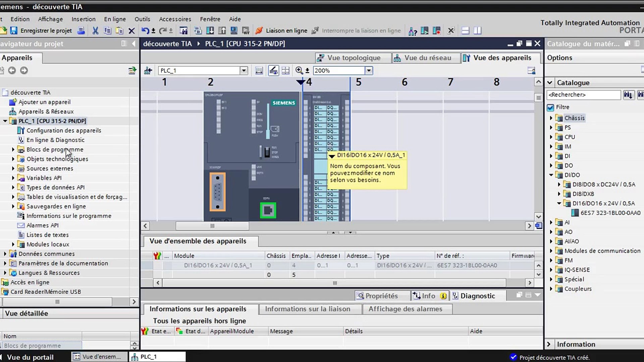Viewport: 644px width, 362px height.
Task: Click the search down icon beside Rechercher field
Action: point(628,95)
